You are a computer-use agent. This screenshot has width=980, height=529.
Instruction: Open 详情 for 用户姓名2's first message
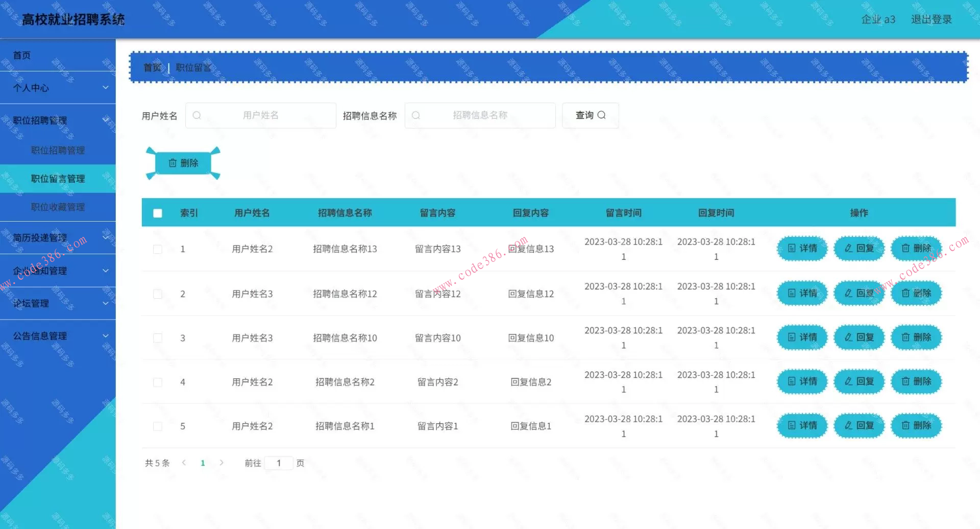[801, 249]
